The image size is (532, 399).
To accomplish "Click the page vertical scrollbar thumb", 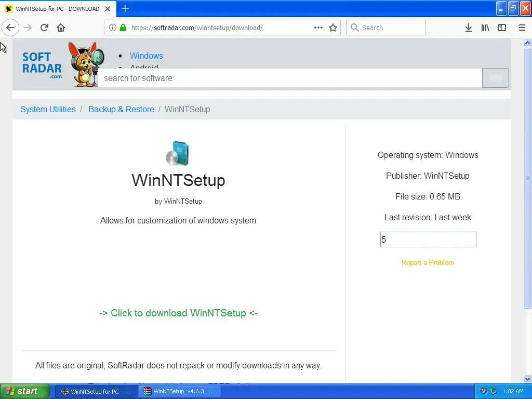I will (527, 178).
